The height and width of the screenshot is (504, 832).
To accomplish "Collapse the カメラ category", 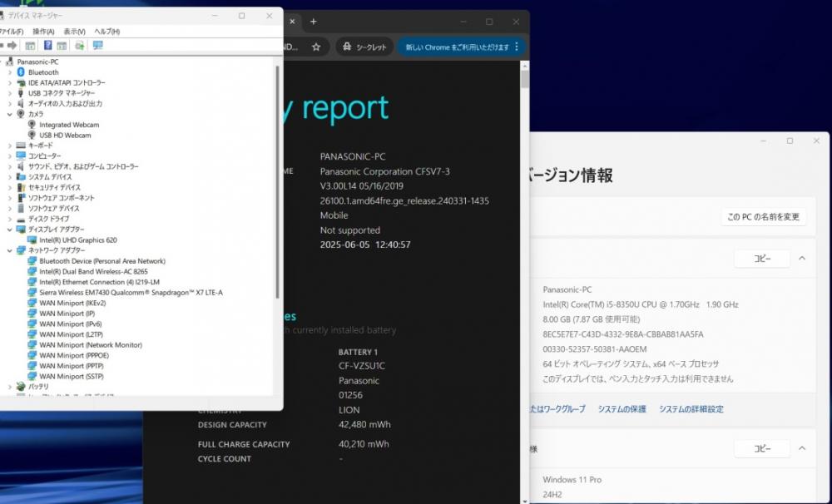I will pyautogui.click(x=9, y=114).
